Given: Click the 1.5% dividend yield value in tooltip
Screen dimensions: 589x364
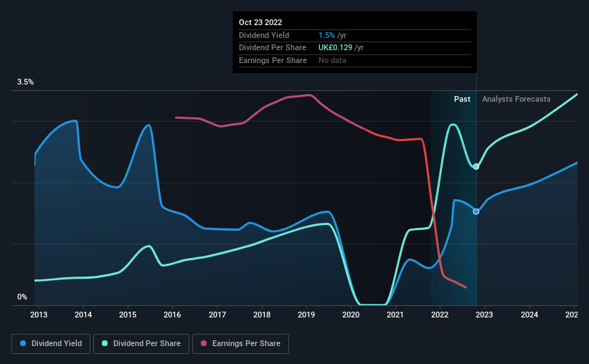Looking at the screenshot, I should (x=326, y=35).
